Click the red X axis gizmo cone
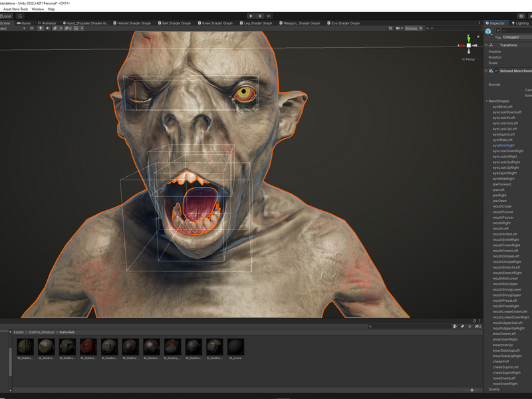 (x=463, y=45)
